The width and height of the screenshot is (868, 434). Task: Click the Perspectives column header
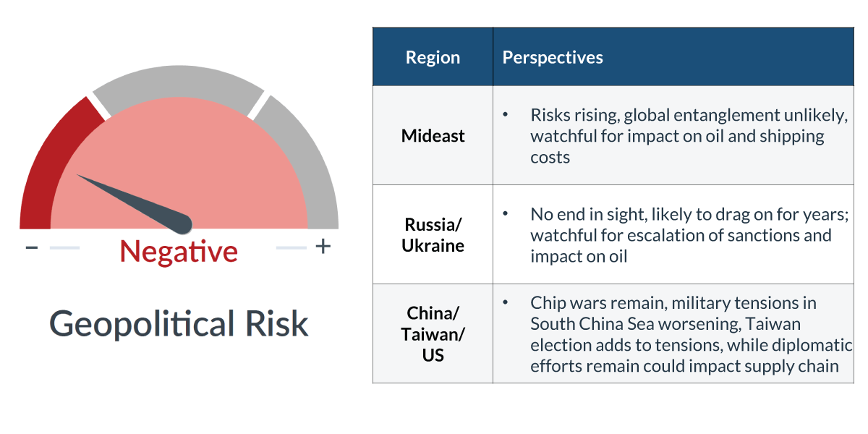pos(553,58)
